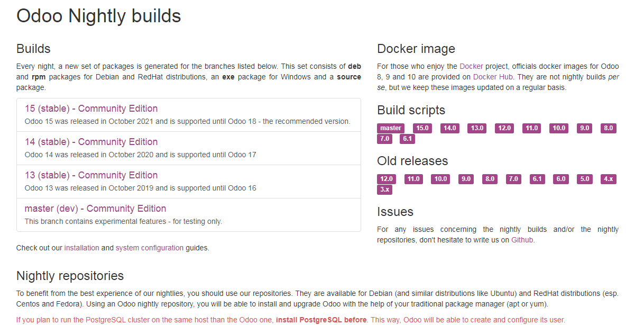Open 14 (stable) - Community Edition builds
Viewport: 644px width, 325px height.
[x=91, y=142]
